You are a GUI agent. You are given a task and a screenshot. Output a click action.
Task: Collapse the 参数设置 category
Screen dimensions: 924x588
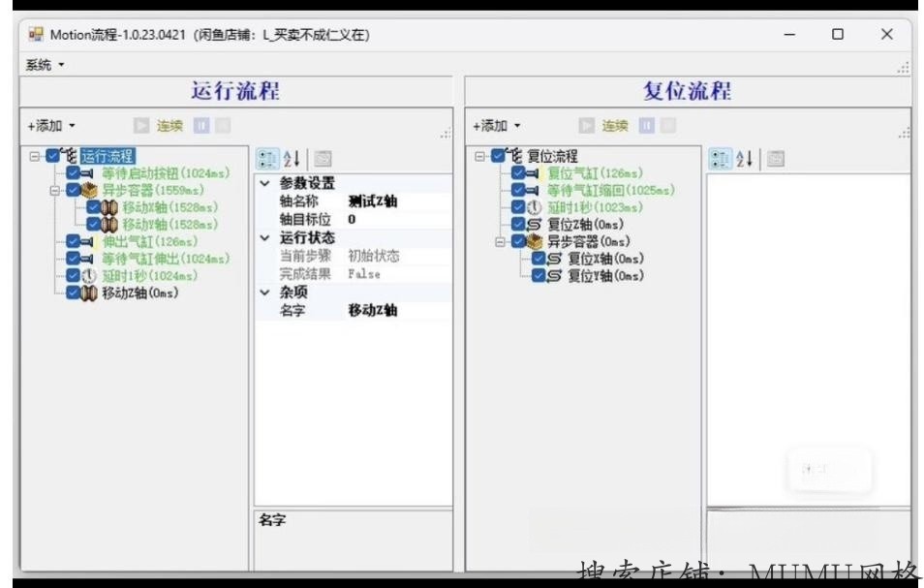click(x=265, y=183)
